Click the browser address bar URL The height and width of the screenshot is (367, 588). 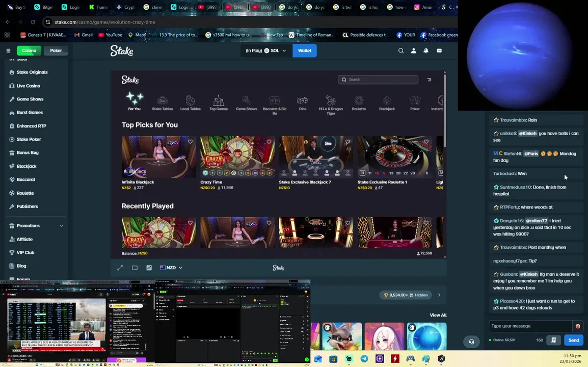coord(105,22)
